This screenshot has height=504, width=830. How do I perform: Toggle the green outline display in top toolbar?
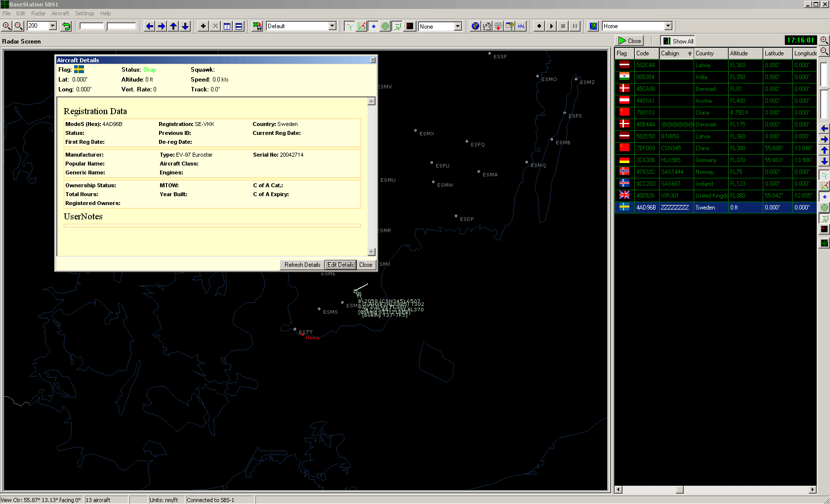coord(398,26)
